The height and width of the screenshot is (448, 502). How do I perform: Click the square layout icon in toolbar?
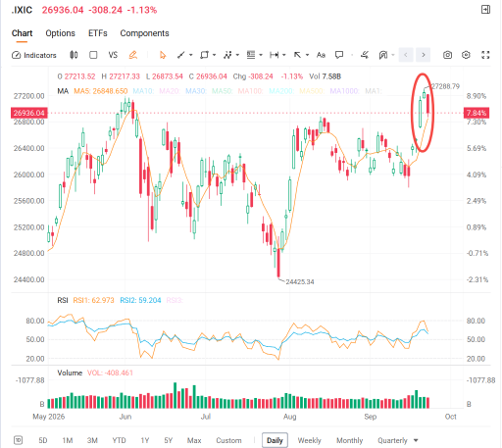click(93, 55)
